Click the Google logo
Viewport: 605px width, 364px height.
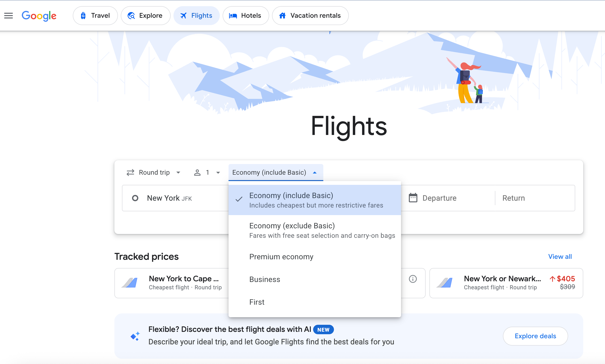39,16
